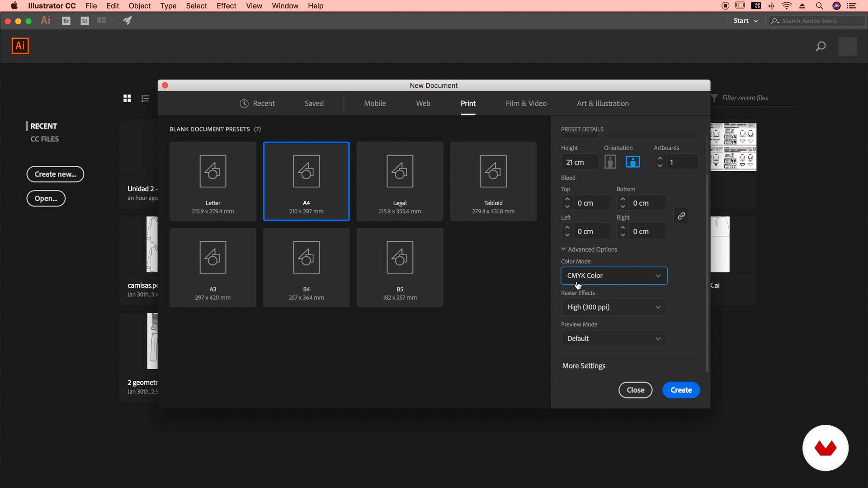Open the arrange documents layout icon
Screen dimensions: 868x488
click(102, 20)
